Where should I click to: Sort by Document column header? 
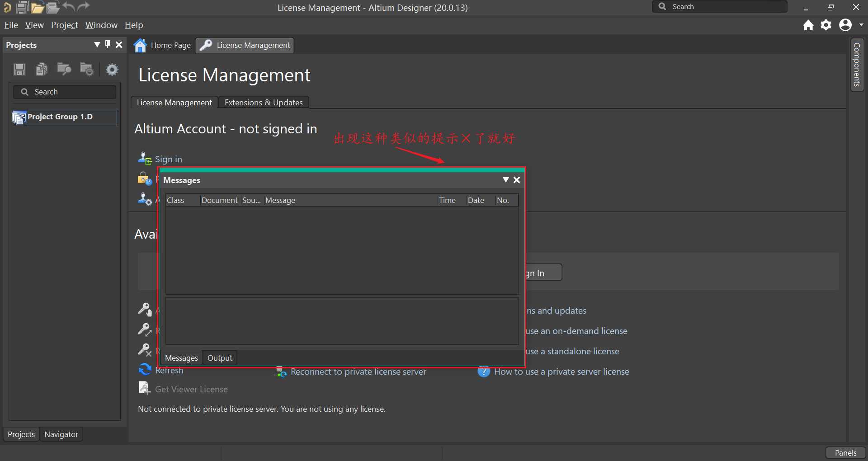pyautogui.click(x=220, y=200)
